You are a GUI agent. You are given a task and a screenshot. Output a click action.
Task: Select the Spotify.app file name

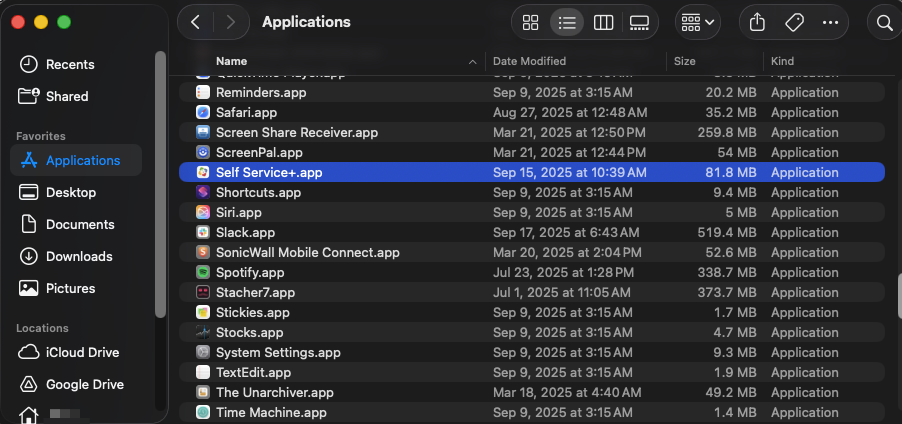coord(250,272)
